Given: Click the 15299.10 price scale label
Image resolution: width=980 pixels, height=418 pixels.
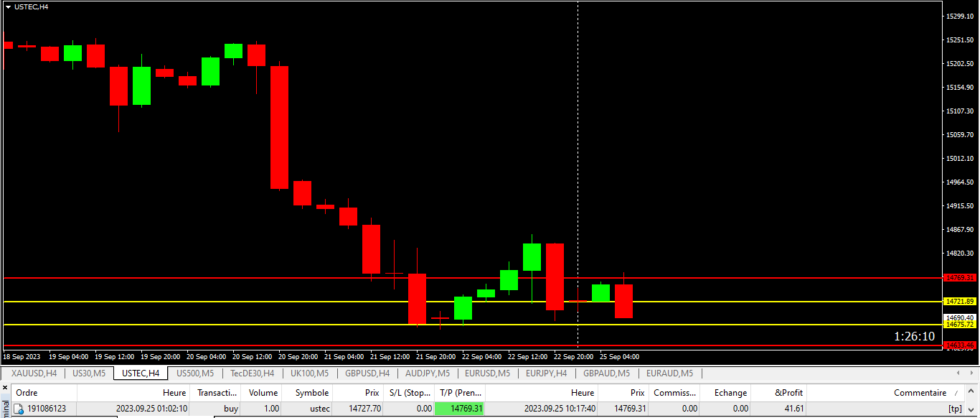Looking at the screenshot, I should (961, 16).
